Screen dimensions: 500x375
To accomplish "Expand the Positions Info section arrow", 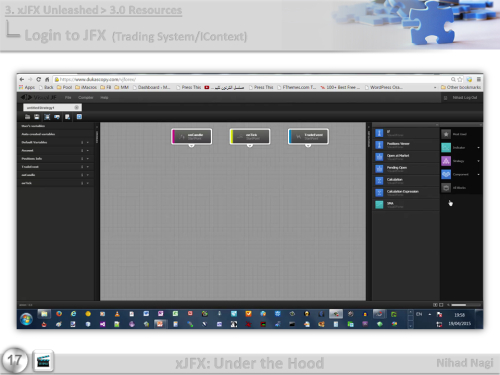I will (88, 159).
